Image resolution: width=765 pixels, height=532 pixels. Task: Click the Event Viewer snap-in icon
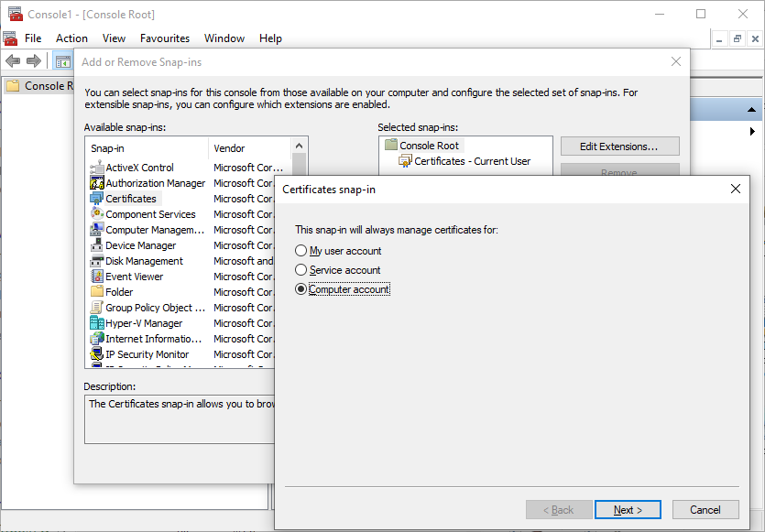(x=97, y=277)
